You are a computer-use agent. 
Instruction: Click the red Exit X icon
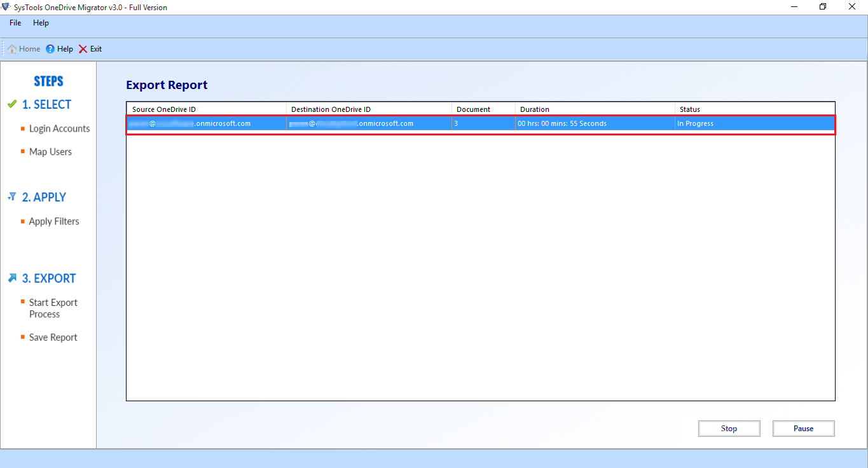point(83,49)
